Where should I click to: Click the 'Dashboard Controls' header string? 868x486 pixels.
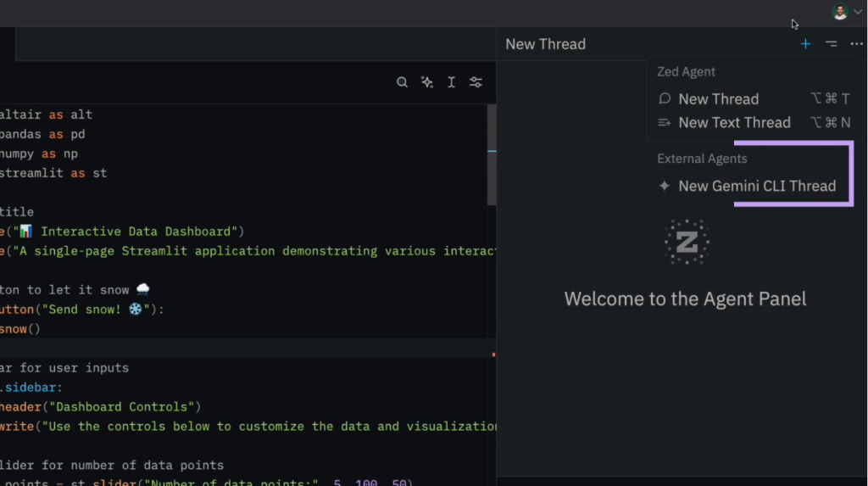pos(121,407)
